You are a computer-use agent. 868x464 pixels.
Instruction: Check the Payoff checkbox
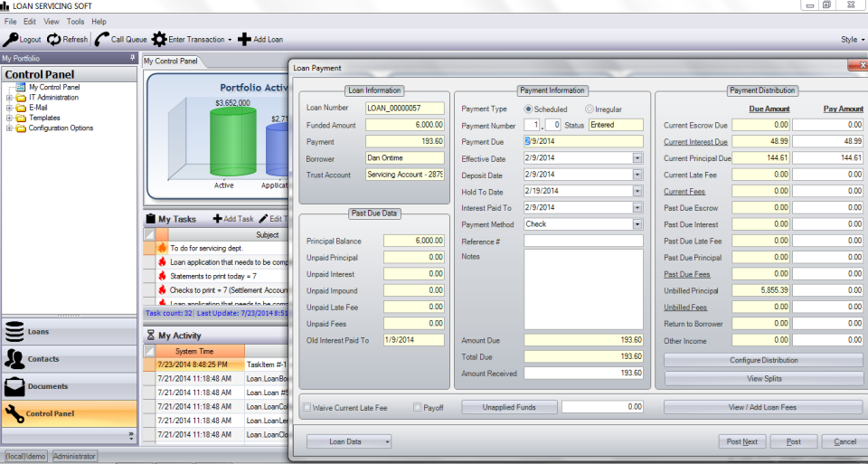tap(418, 408)
